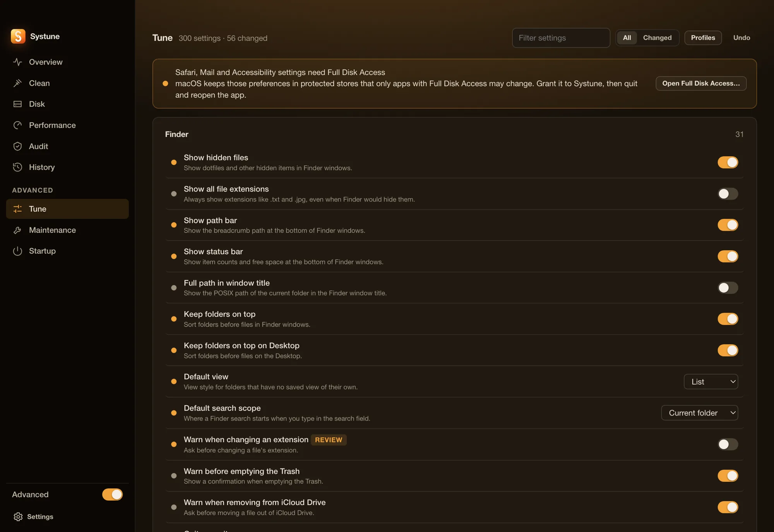Image resolution: width=774 pixels, height=532 pixels.
Task: Select Tune in the Advanced sidebar
Action: click(67, 209)
